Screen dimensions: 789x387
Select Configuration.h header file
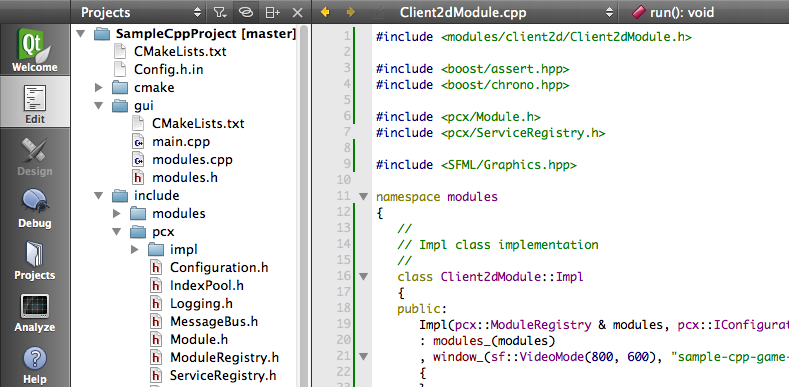pos(219,267)
